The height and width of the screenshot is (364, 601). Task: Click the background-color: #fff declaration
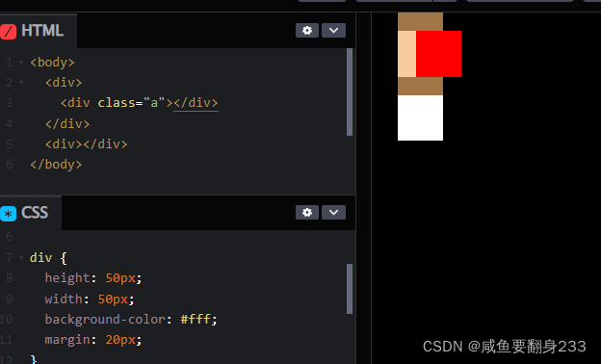pos(131,319)
